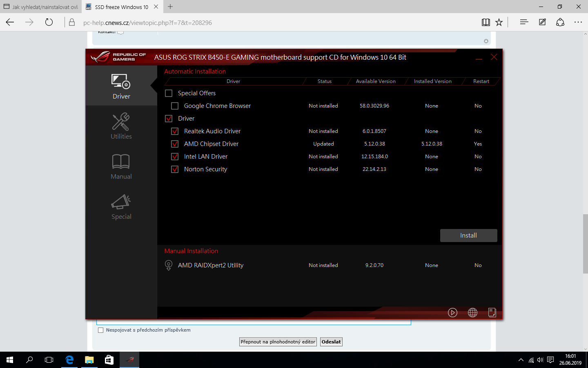Select the Driver sidebar section
The width and height of the screenshot is (588, 368).
tap(121, 86)
